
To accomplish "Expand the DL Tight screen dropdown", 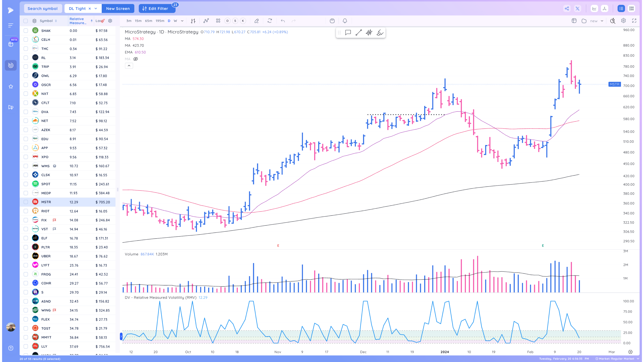I will [x=96, y=8].
